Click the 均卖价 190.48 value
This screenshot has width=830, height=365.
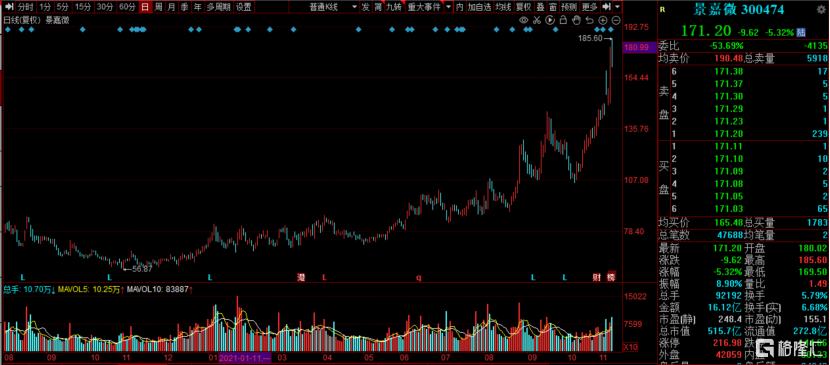pos(730,59)
